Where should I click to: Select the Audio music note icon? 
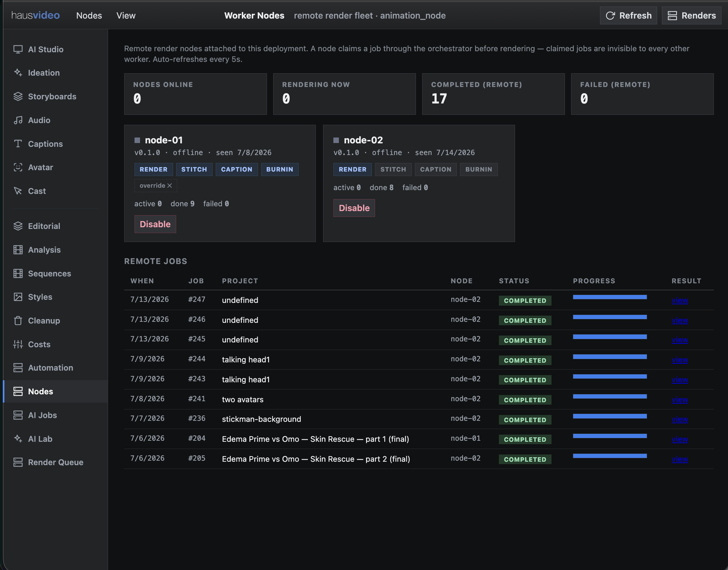[18, 120]
